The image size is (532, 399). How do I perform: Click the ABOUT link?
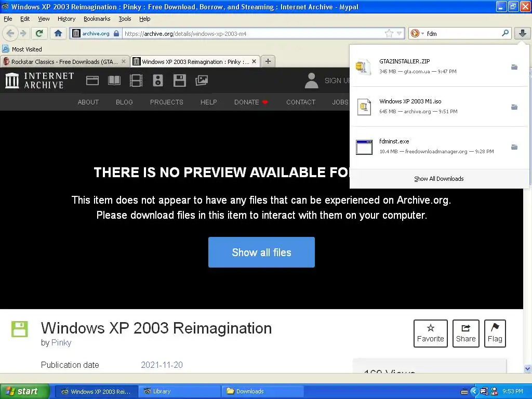(x=88, y=102)
